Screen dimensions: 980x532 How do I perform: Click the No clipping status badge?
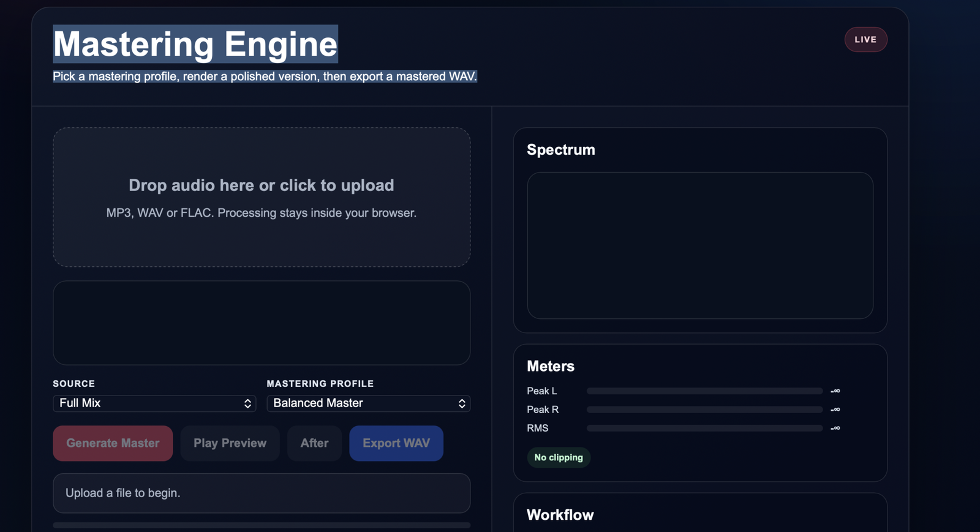559,457
